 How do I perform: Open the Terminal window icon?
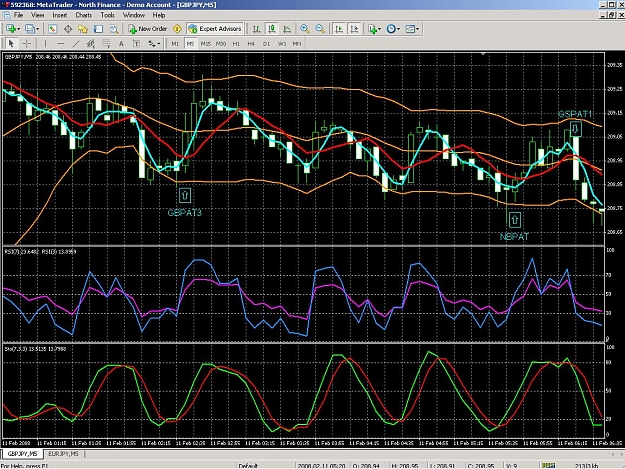pyautogui.click(x=98, y=29)
